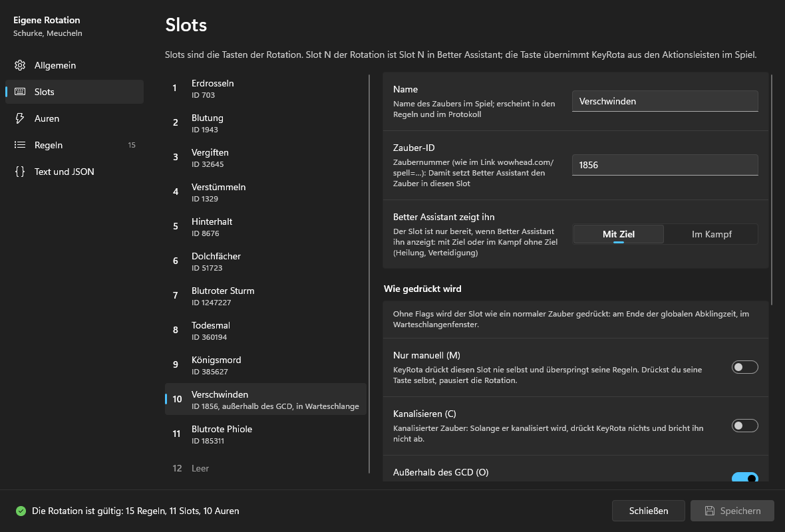Select slot 5 Hinterhalt
This screenshot has width=785, height=532.
pyautogui.click(x=265, y=227)
